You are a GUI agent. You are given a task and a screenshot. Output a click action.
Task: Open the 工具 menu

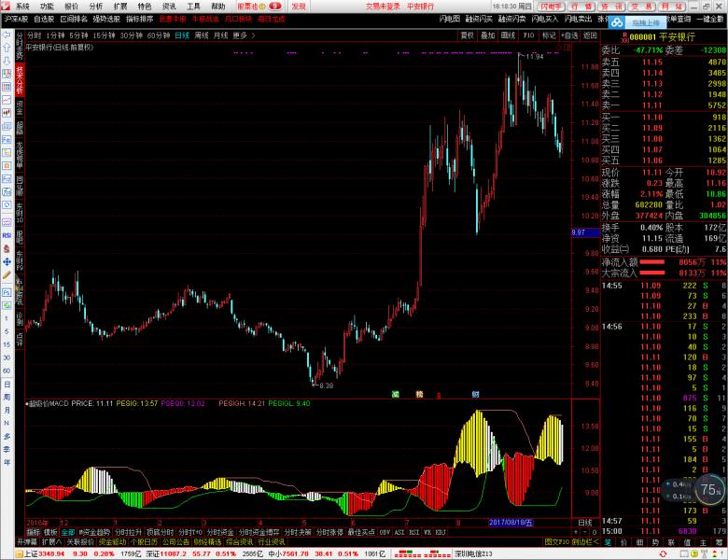[x=193, y=6]
